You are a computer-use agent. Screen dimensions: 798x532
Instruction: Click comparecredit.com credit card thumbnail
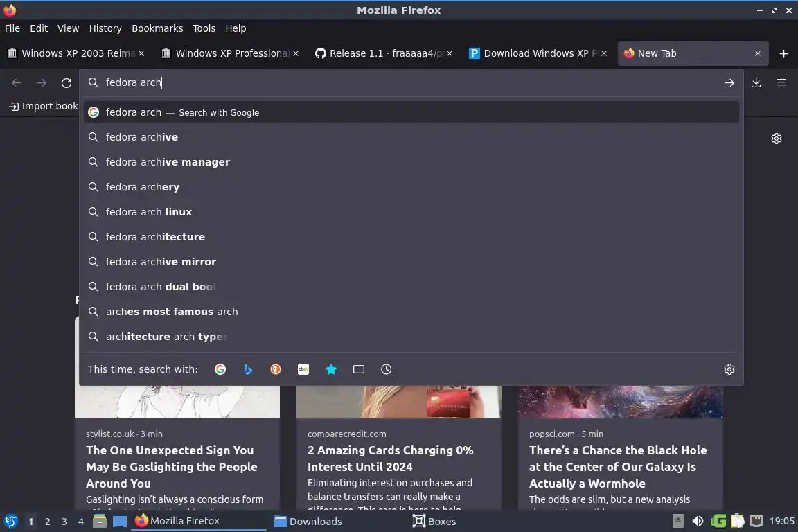pyautogui.click(x=398, y=402)
